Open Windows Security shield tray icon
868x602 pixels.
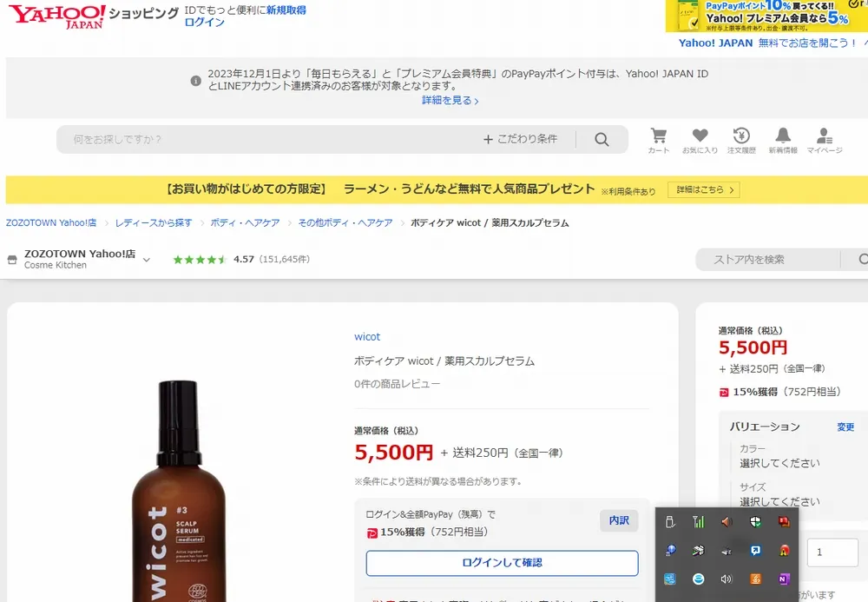(755, 522)
